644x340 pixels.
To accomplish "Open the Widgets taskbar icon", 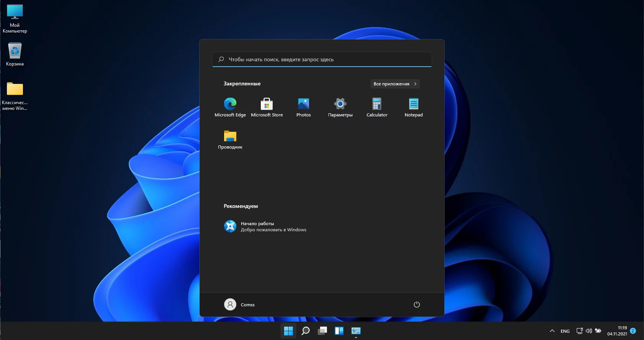I will click(339, 331).
